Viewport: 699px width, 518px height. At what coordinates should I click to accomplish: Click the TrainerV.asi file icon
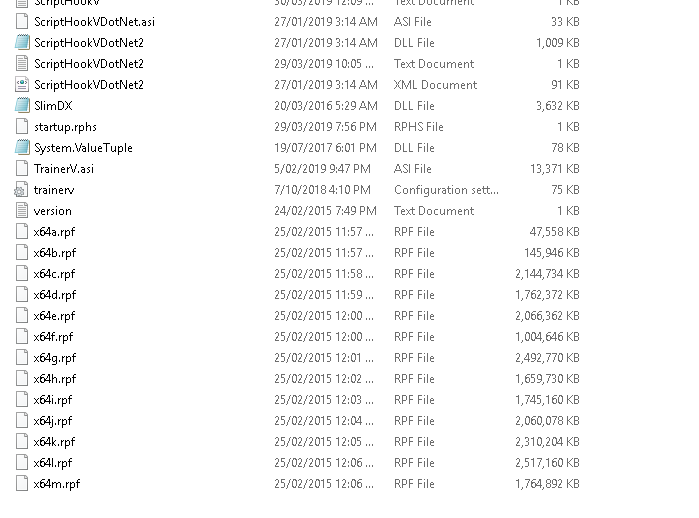coord(22,169)
